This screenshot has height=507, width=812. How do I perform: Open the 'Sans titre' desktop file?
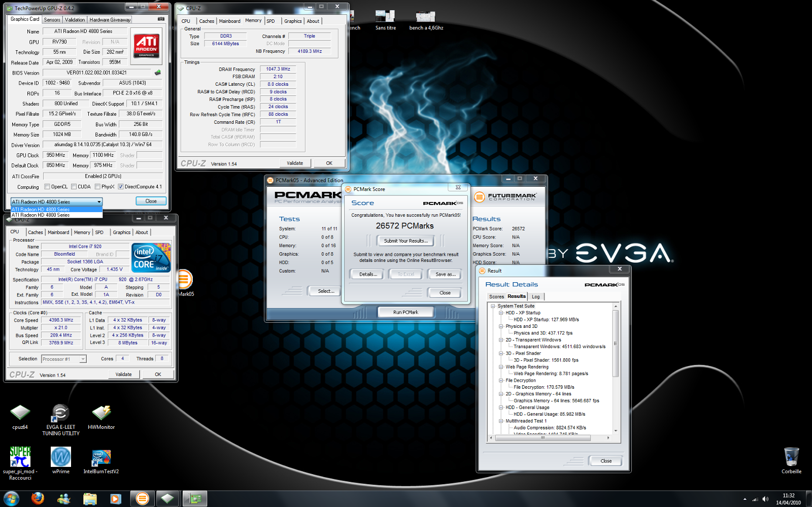pyautogui.click(x=385, y=20)
